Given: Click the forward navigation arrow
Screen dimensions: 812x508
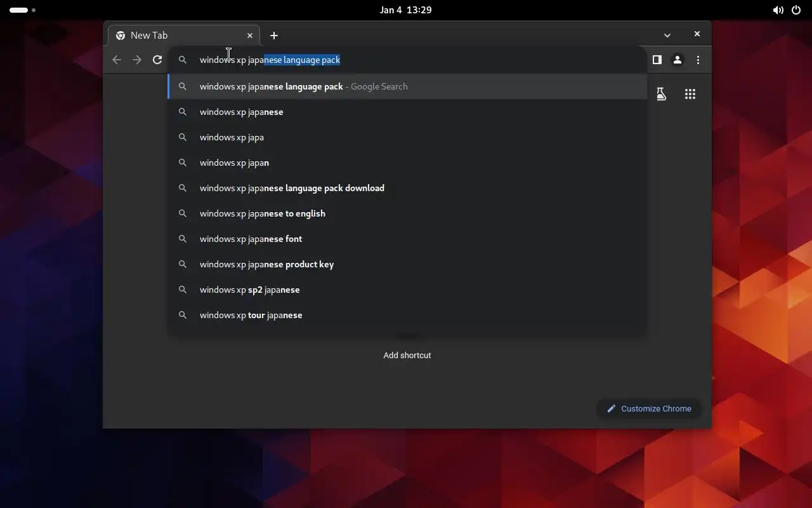Looking at the screenshot, I should coord(137,60).
